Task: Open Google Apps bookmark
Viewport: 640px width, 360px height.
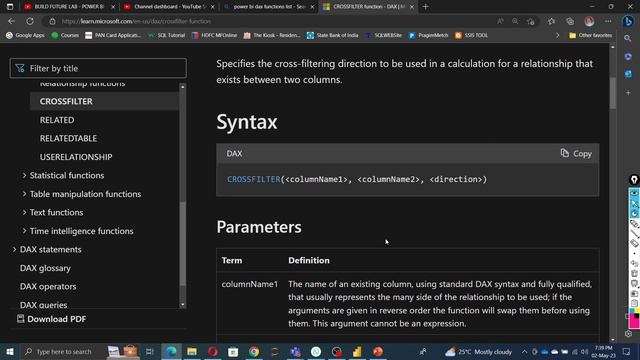Action: click(25, 36)
